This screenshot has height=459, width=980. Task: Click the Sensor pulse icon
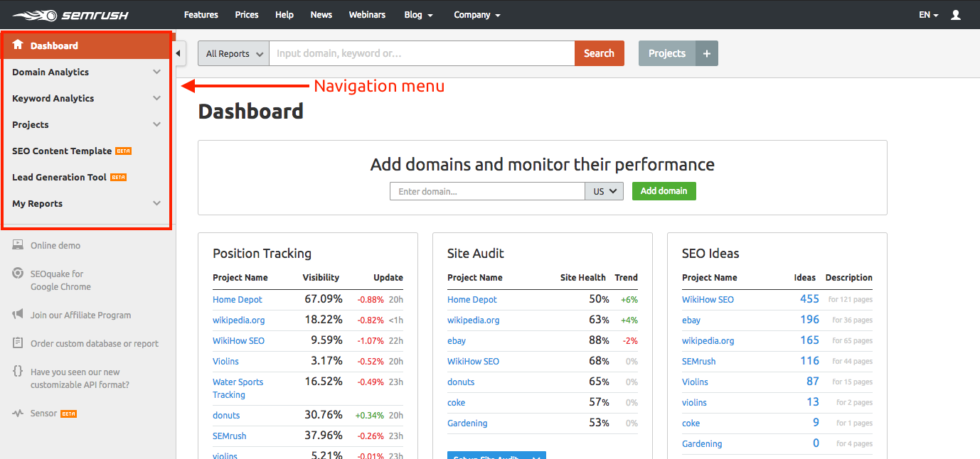(18, 414)
